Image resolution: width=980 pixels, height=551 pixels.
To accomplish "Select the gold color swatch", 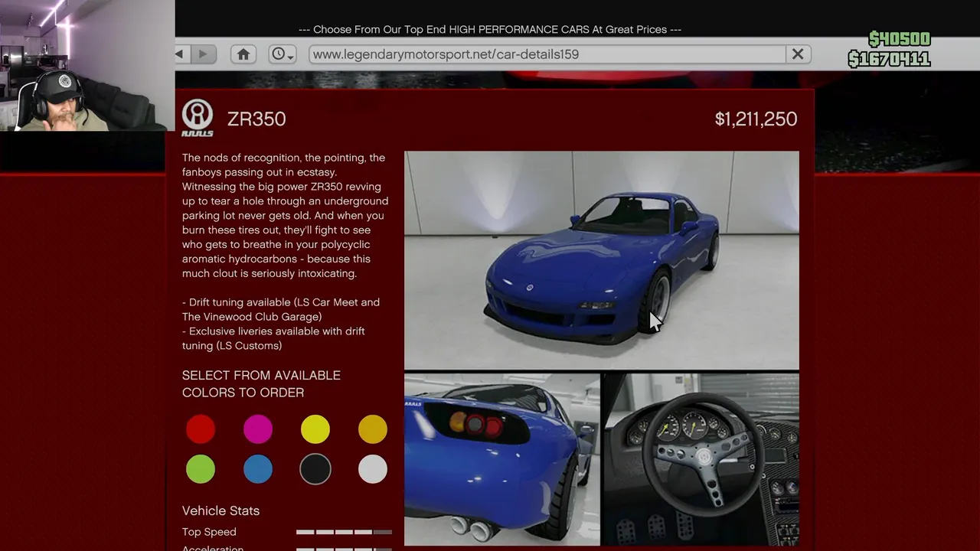I will 373,429.
